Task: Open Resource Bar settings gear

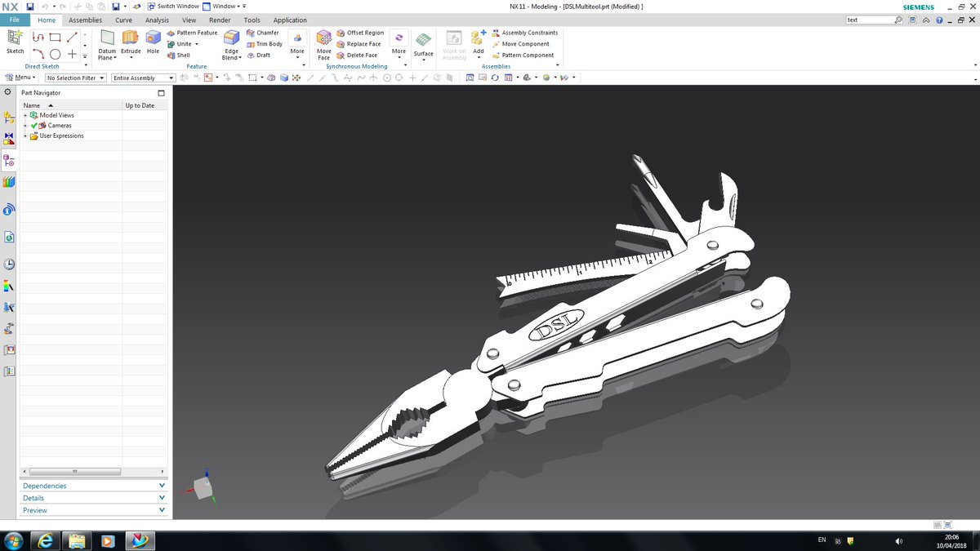Action: click(x=8, y=92)
